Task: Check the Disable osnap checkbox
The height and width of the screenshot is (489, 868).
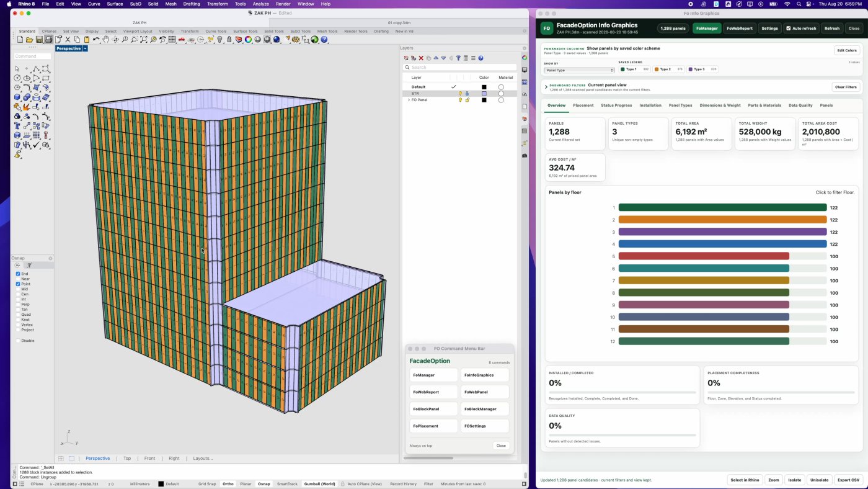Action: (x=18, y=341)
